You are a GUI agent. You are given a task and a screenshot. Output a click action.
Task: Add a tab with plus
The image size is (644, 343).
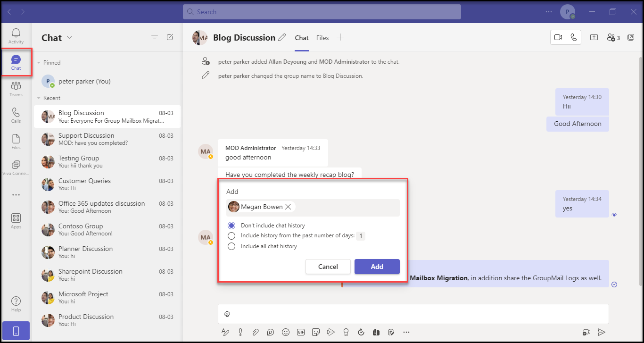point(340,38)
